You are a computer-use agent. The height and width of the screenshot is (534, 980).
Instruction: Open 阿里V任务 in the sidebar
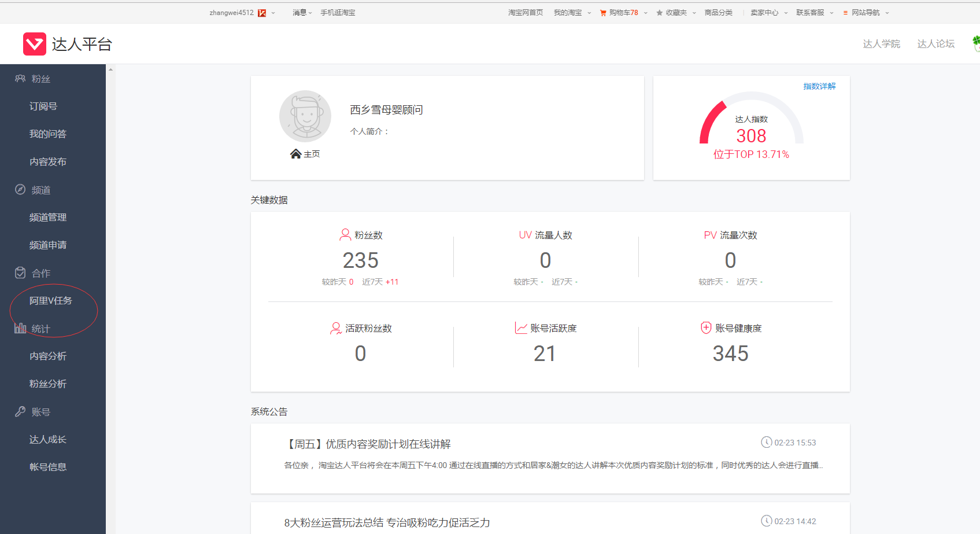51,301
